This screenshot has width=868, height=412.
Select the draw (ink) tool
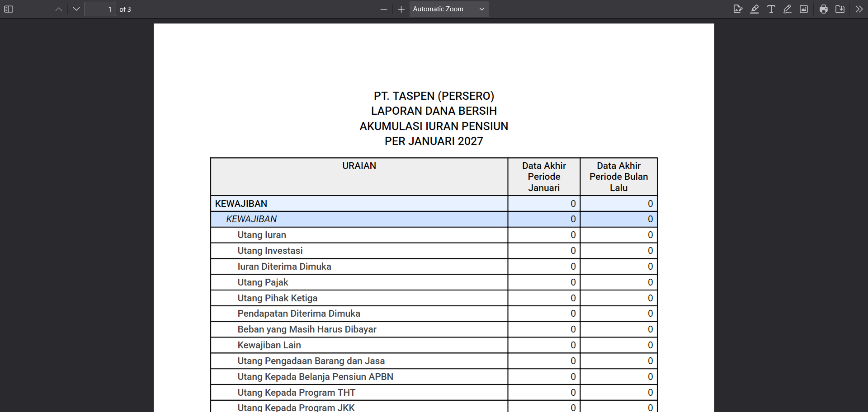(788, 9)
